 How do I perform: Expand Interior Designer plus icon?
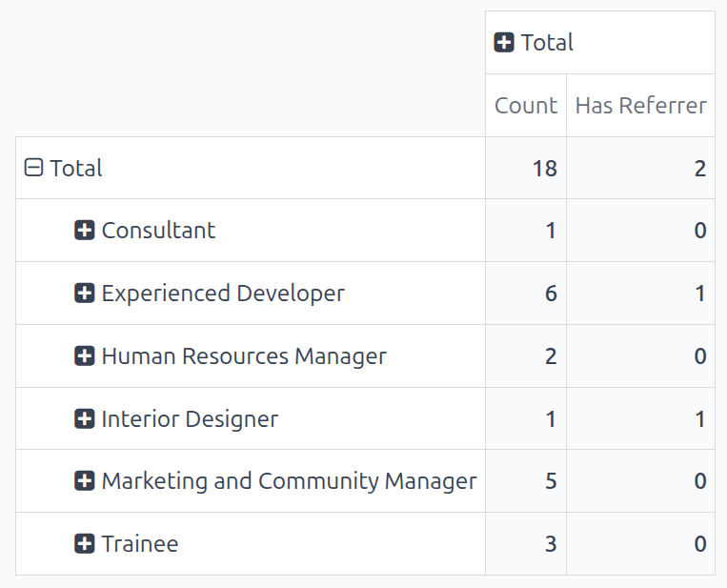[x=85, y=419]
